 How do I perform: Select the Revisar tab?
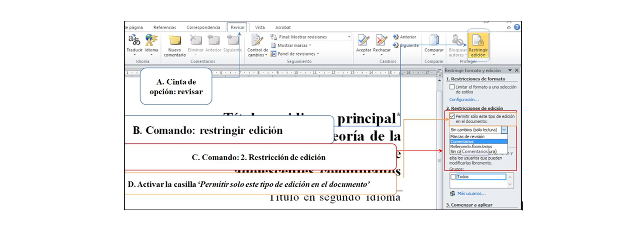(x=238, y=27)
